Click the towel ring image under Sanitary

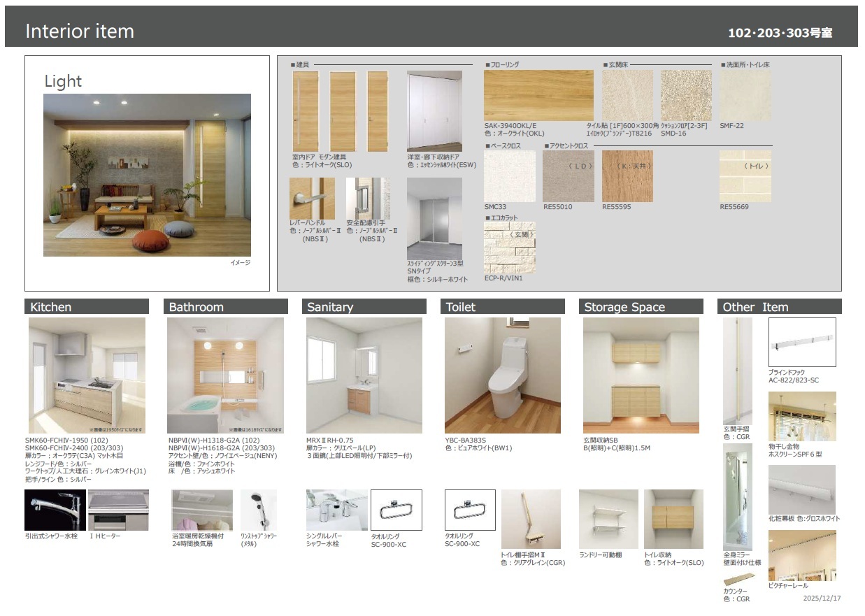(x=396, y=510)
